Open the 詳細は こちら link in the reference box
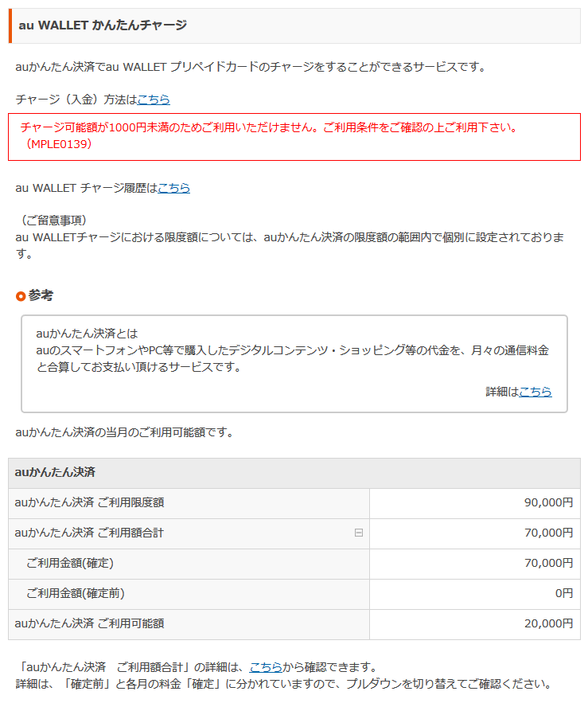 pyautogui.click(x=535, y=392)
